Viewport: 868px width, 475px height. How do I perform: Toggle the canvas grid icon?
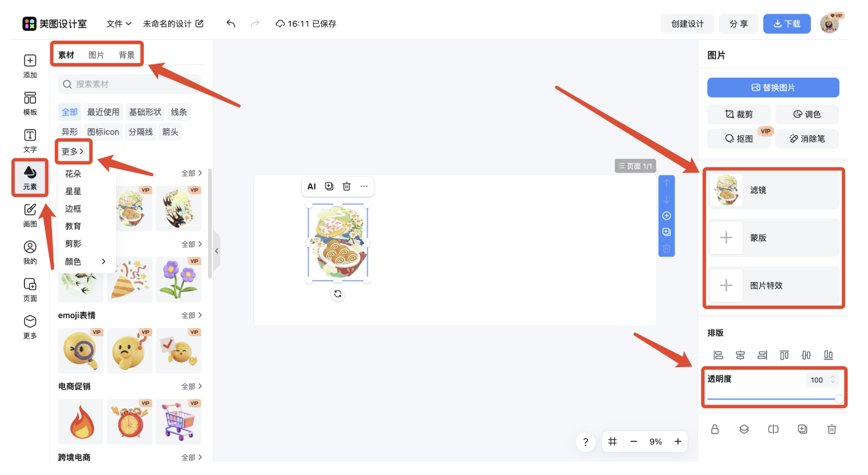[612, 442]
